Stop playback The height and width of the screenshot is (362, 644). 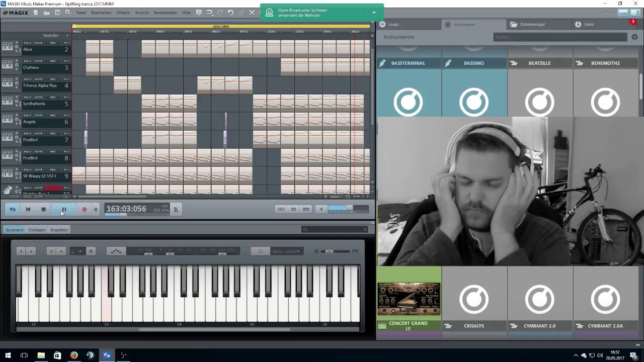43,210
